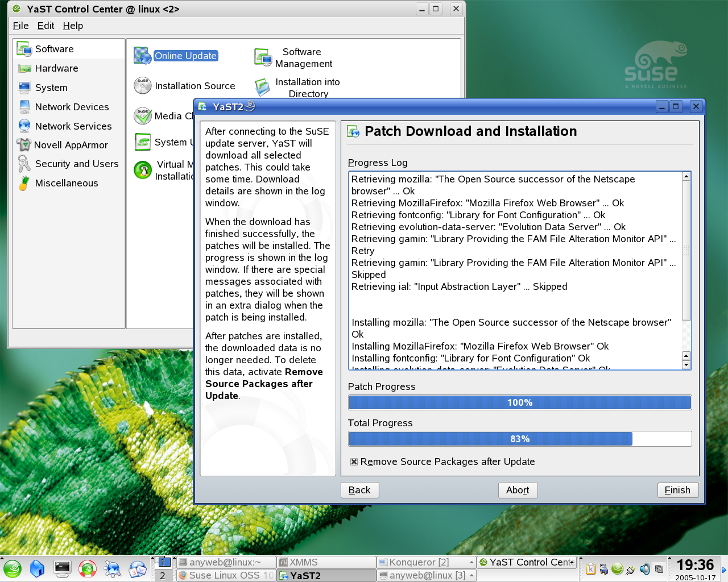This screenshot has width=728, height=582.
Task: Switch to virtual desktop 2
Action: 163,576
